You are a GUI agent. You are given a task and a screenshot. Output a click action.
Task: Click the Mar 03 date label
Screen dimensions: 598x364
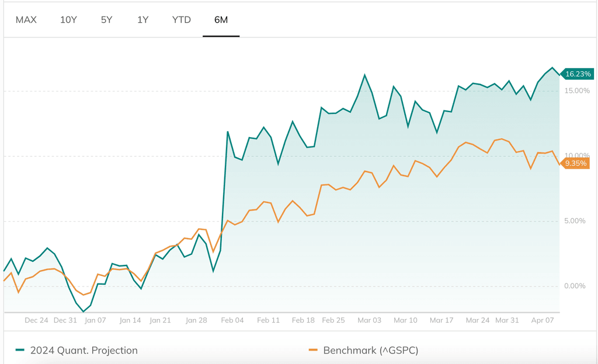(x=369, y=320)
